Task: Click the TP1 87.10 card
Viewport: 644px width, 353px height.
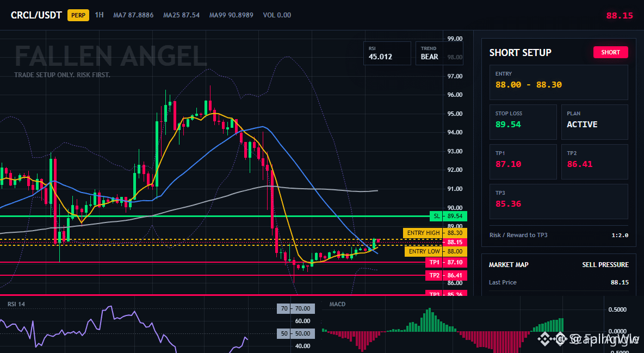Action: point(523,162)
